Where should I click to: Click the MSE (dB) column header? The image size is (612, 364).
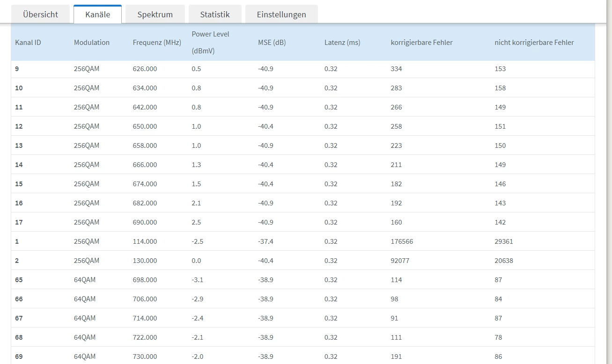(x=272, y=43)
